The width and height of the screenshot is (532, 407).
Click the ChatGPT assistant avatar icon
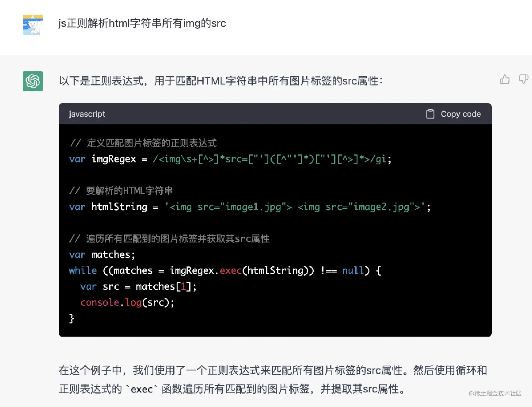(x=32, y=81)
